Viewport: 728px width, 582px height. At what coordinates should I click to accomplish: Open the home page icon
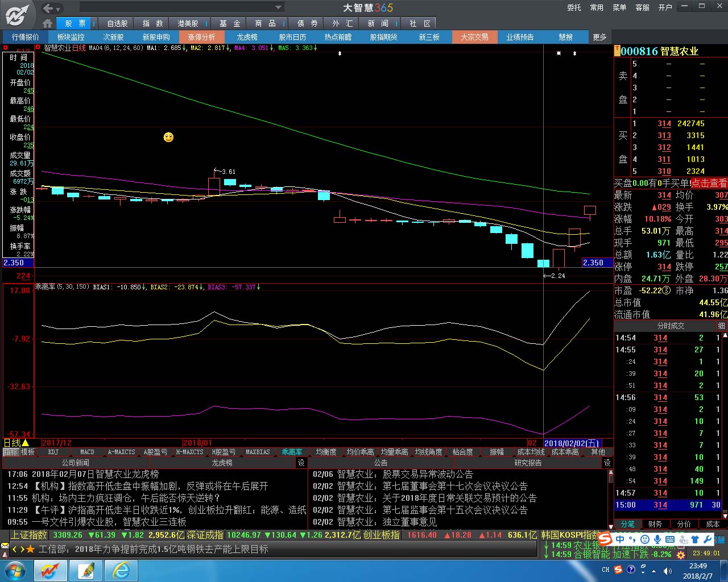click(48, 23)
